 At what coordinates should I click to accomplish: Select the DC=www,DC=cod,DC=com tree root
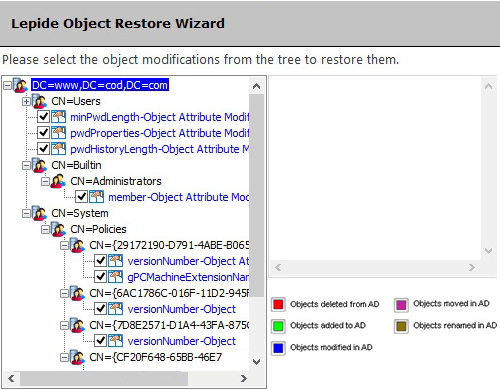point(100,85)
